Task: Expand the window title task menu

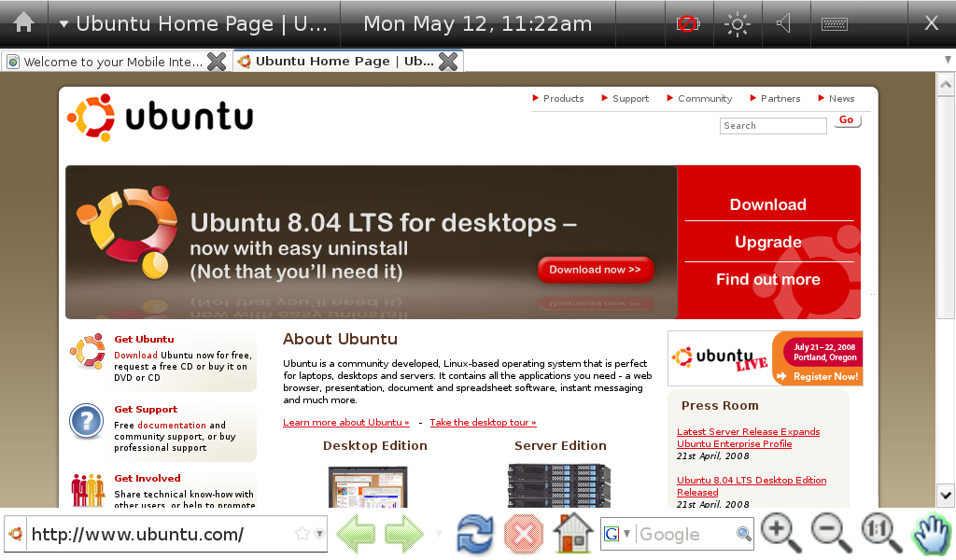Action: click(63, 24)
